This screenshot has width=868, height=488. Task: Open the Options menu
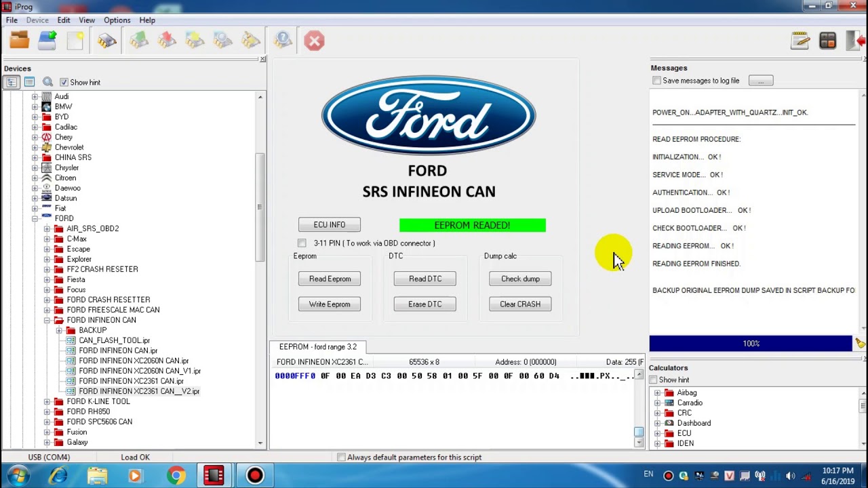117,20
